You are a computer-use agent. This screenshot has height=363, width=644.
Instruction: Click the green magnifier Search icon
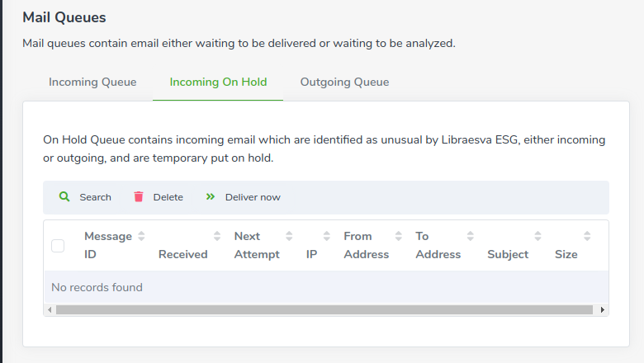click(x=64, y=197)
